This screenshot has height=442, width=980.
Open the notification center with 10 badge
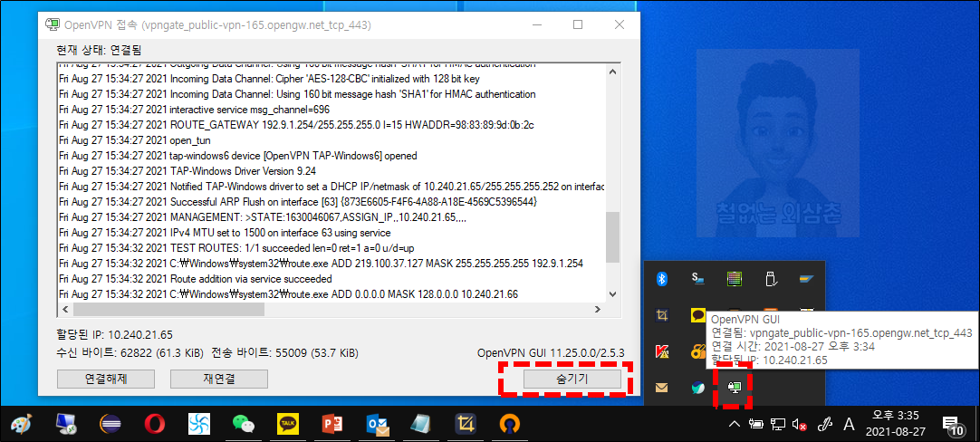click(953, 425)
